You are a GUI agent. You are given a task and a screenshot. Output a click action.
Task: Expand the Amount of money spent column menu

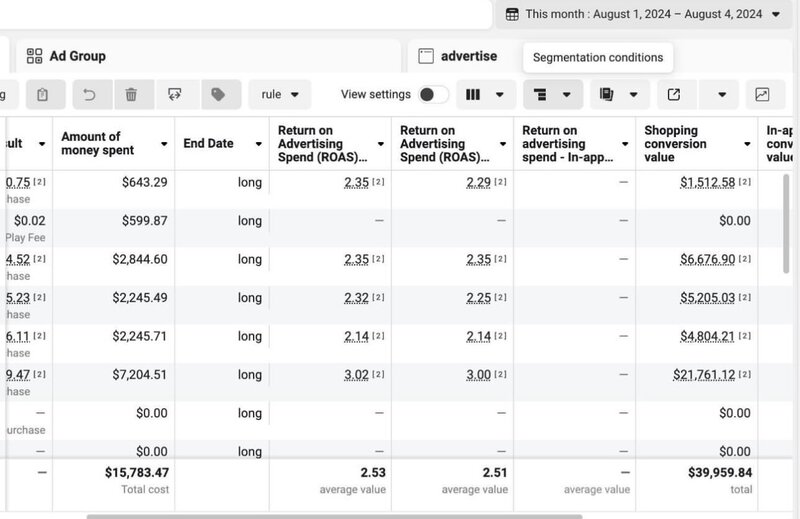(163, 144)
